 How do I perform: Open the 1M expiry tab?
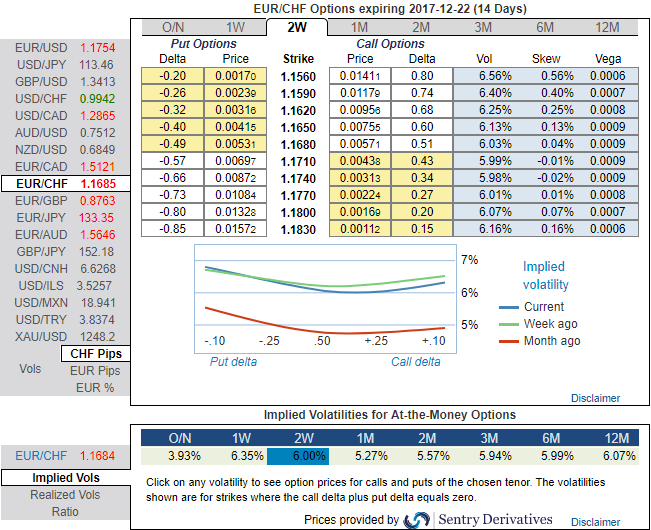pos(359,27)
